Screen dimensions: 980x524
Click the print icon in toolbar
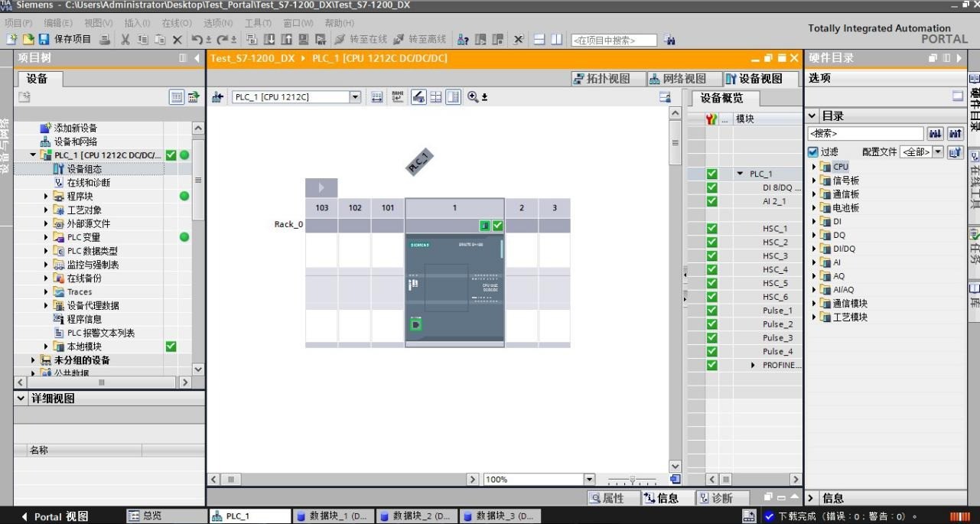(105, 39)
